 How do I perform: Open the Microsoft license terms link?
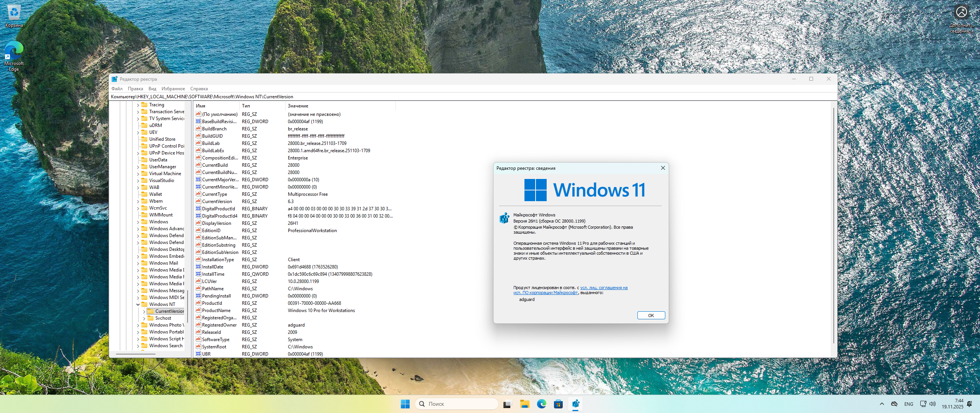[x=604, y=288]
